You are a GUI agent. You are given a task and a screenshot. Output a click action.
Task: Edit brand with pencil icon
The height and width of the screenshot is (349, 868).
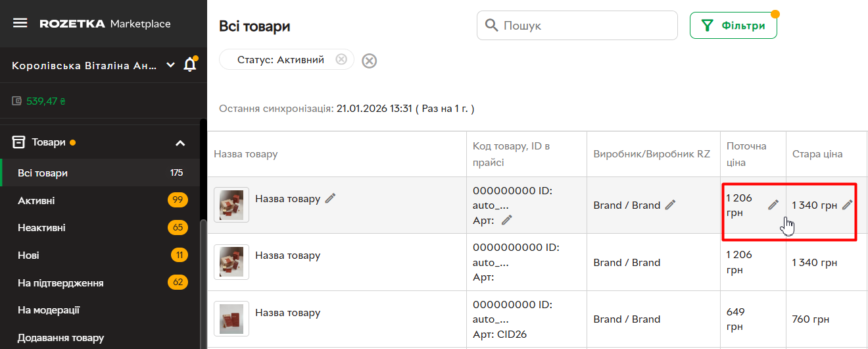tap(670, 205)
